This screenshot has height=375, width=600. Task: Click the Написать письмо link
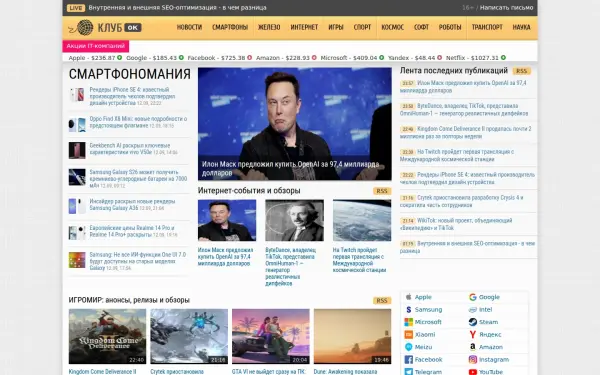tap(506, 8)
